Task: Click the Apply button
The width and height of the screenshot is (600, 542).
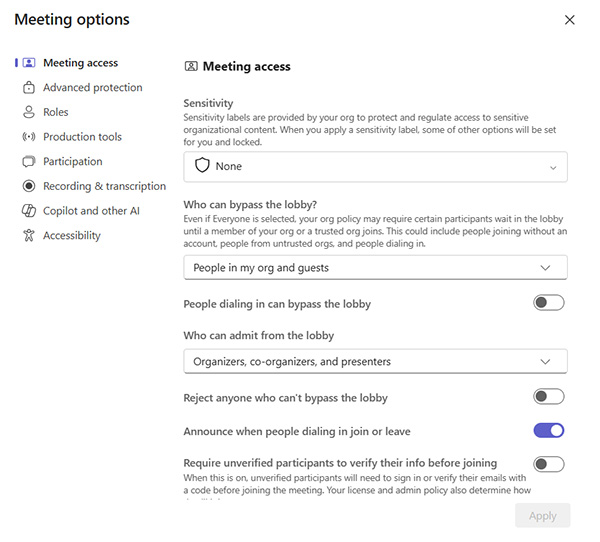Action: point(543,516)
